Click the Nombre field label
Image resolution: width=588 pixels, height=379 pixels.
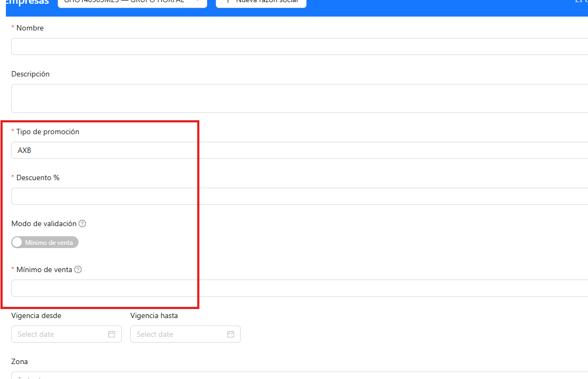[x=30, y=28]
